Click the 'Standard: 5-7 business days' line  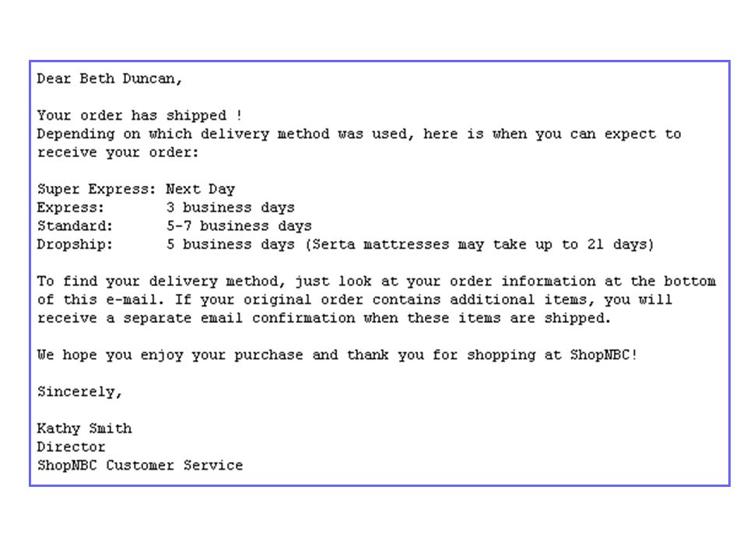(174, 226)
